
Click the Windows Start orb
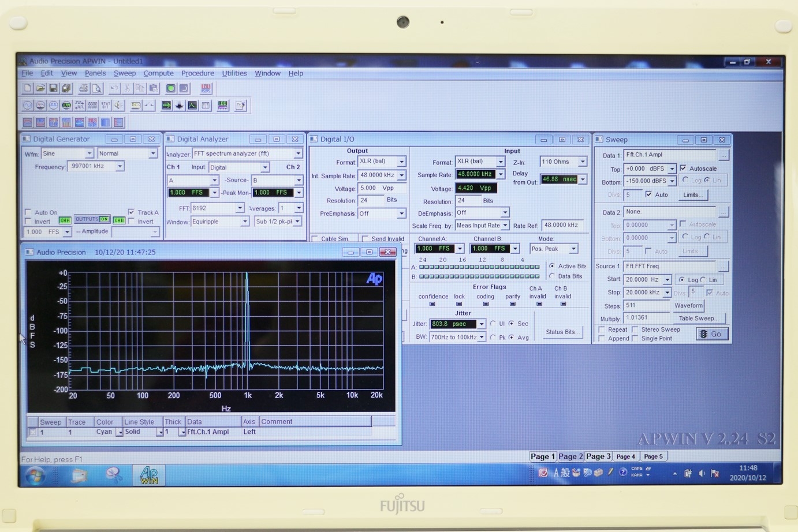pos(35,475)
